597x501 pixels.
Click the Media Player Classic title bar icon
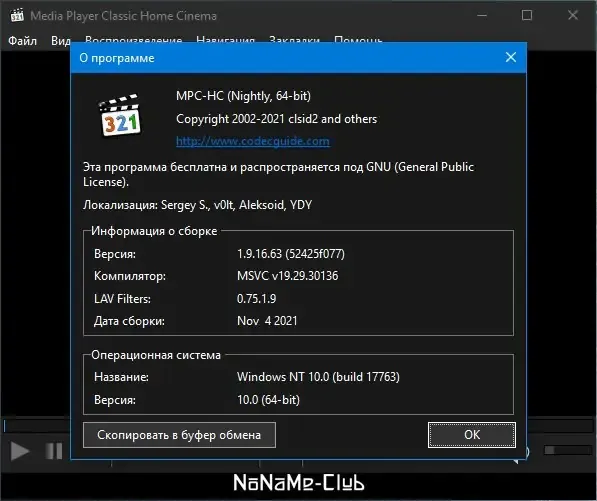point(17,16)
